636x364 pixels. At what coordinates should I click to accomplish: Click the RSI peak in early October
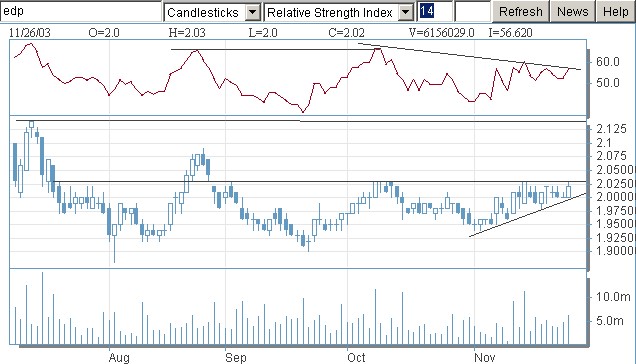[x=378, y=49]
